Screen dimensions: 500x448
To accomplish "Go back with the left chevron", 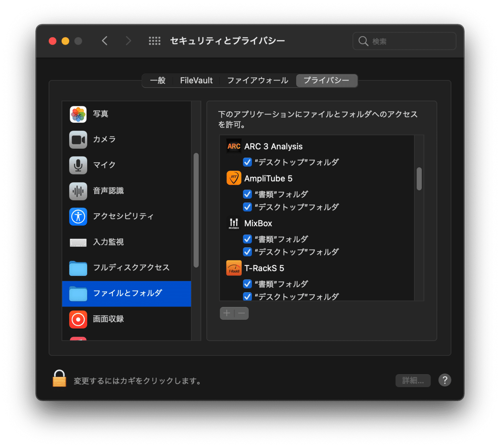I will pos(105,41).
